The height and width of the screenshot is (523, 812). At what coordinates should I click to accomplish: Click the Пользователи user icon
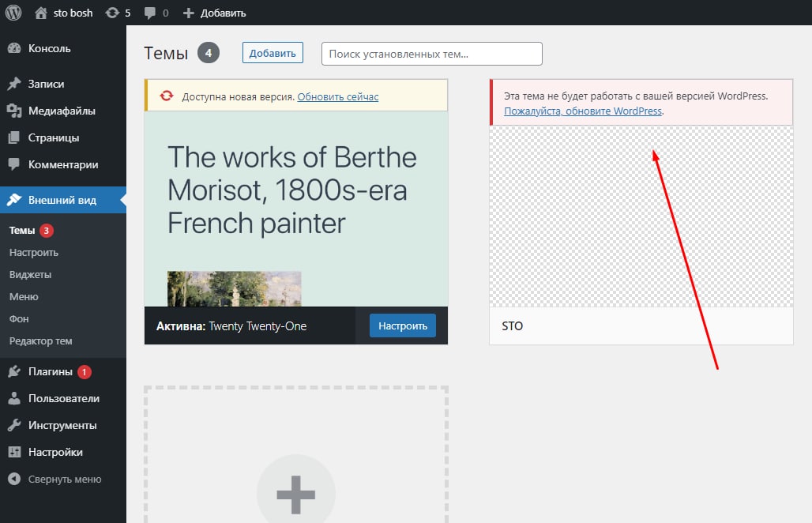[x=14, y=398]
